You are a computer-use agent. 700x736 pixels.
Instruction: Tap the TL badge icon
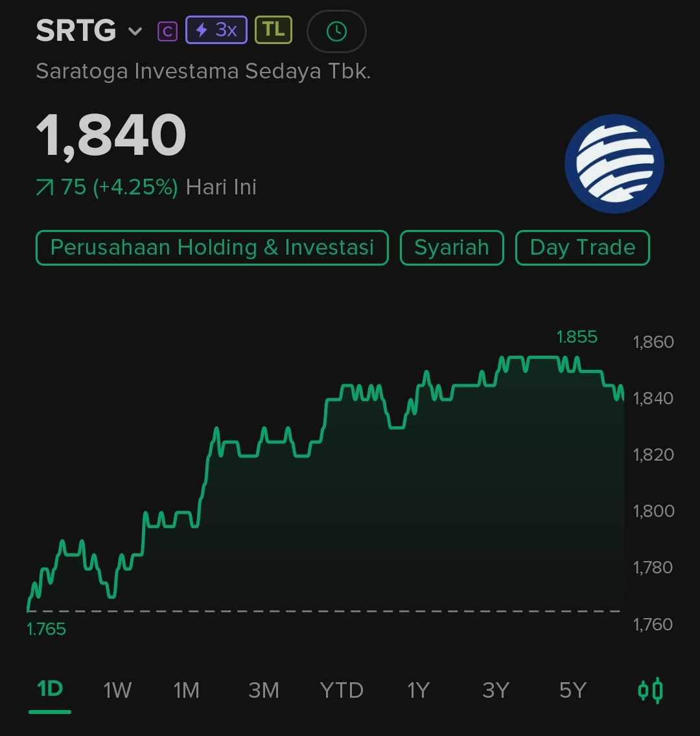[x=274, y=30]
